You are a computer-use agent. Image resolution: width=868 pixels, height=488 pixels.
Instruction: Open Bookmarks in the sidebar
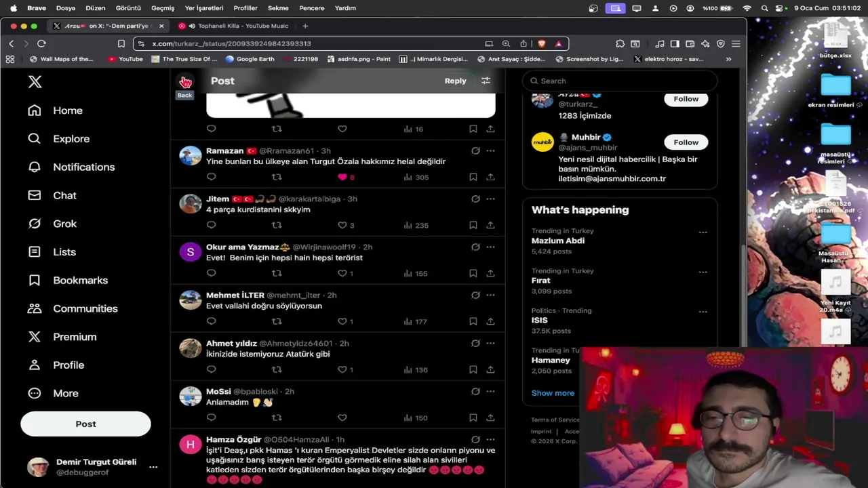[67, 280]
